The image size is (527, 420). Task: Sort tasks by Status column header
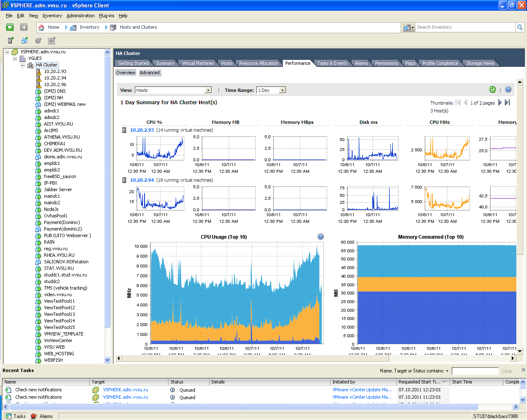click(x=189, y=382)
